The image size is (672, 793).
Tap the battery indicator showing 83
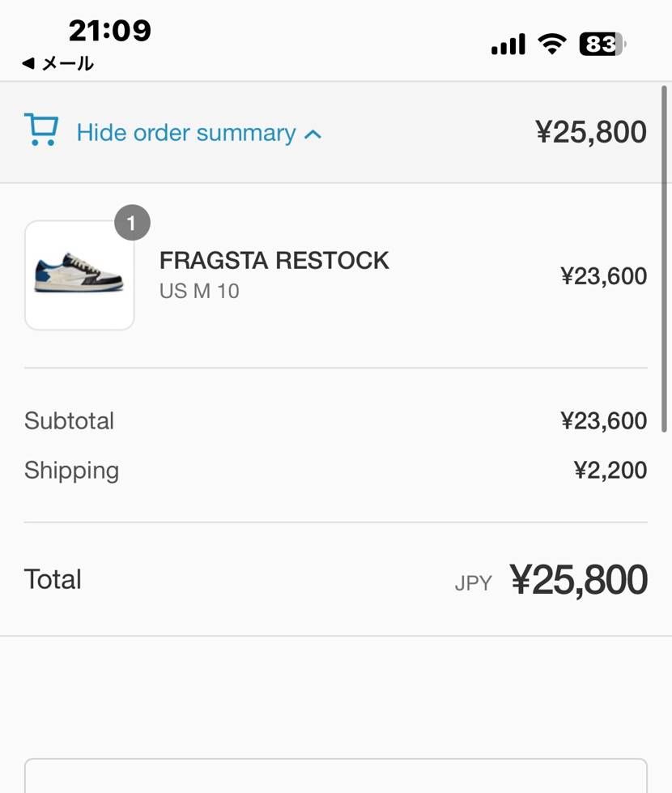tap(601, 44)
